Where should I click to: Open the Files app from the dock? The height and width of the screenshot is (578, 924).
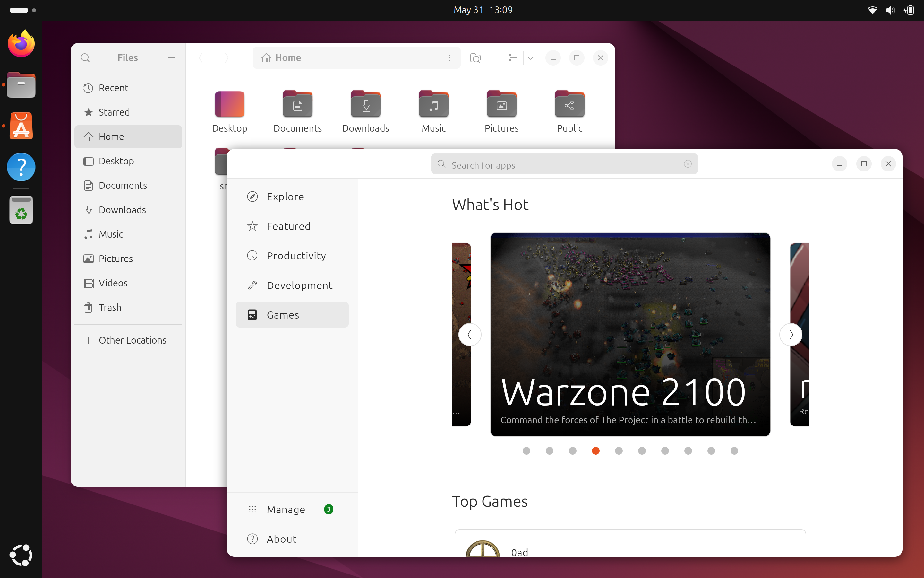21,85
